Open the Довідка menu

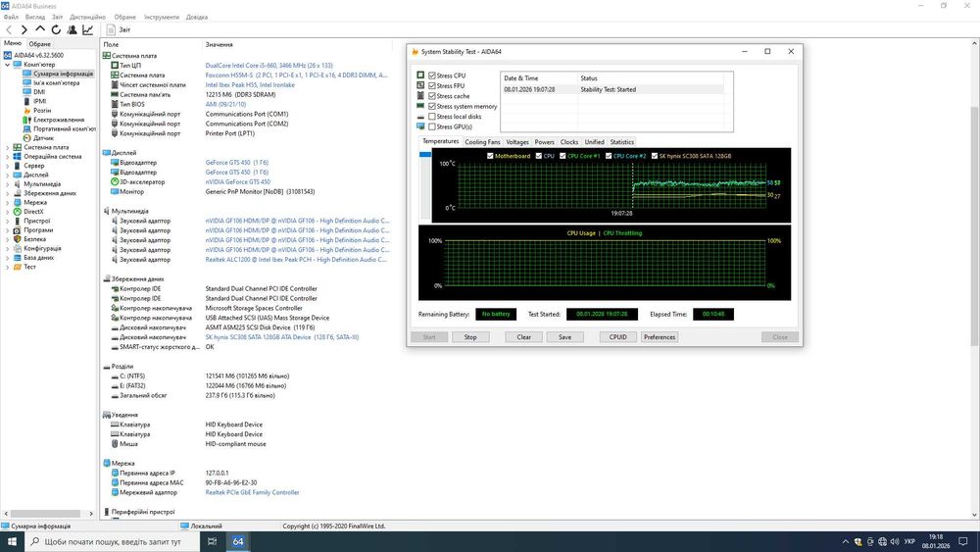[x=196, y=17]
